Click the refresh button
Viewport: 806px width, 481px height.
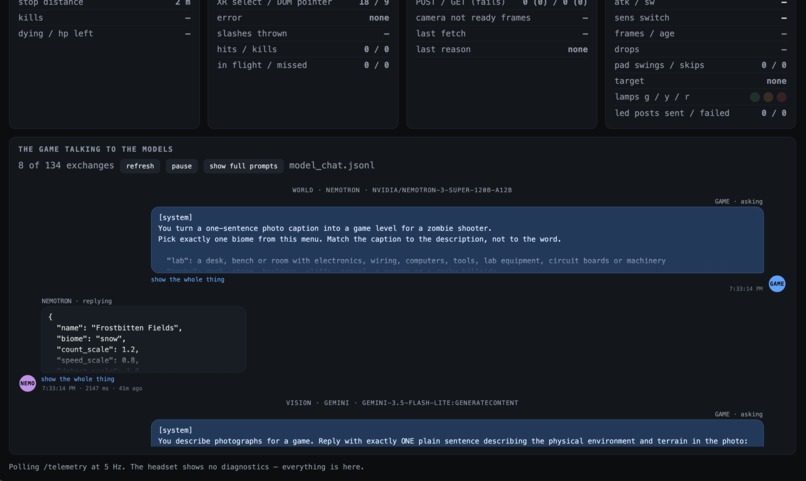140,166
